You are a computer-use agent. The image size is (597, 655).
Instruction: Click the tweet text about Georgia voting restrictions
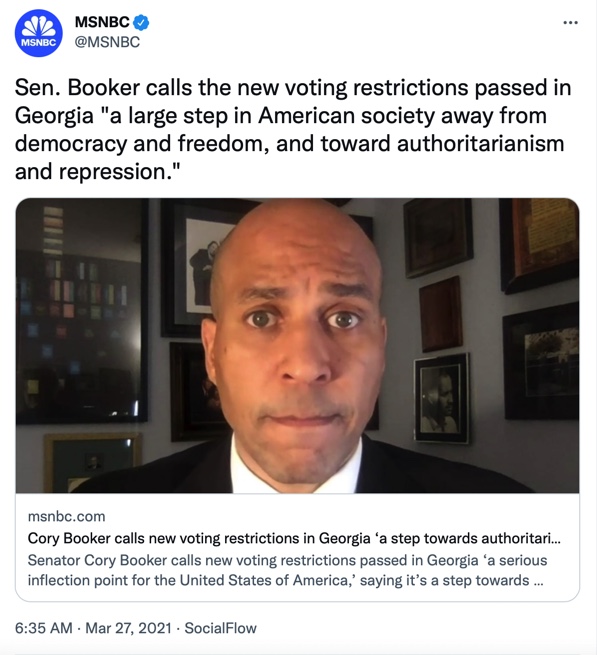[x=293, y=129]
